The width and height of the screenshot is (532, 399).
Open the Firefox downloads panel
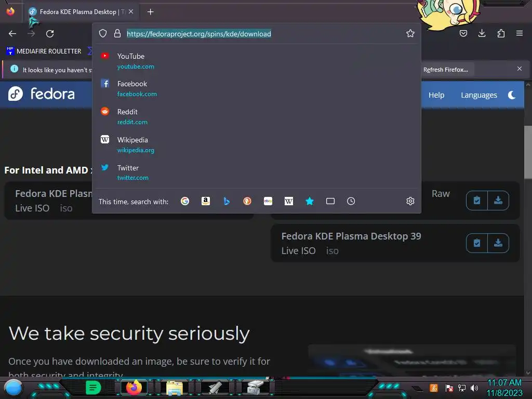(x=482, y=33)
